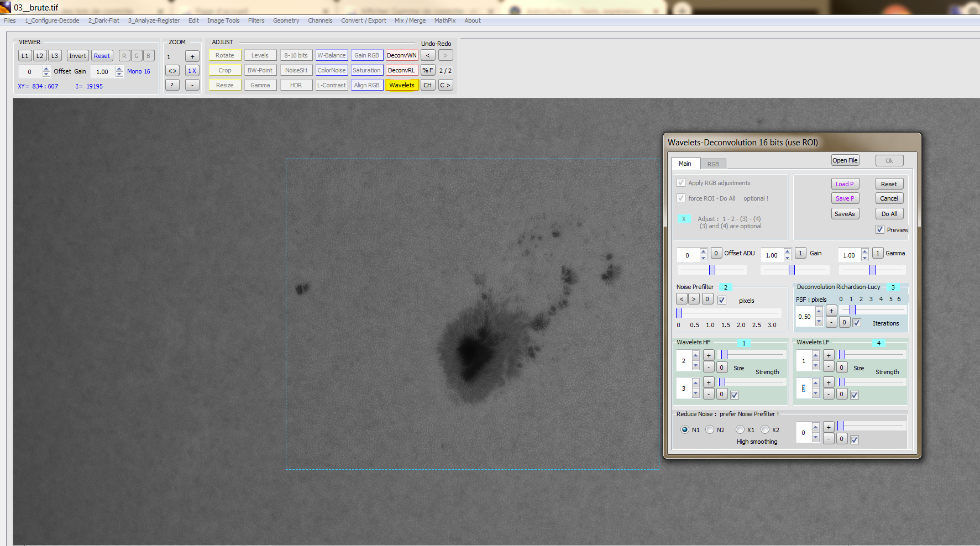Toggle the Noise Prefilter pixels checkbox
This screenshot has height=546, width=980.
tap(722, 300)
